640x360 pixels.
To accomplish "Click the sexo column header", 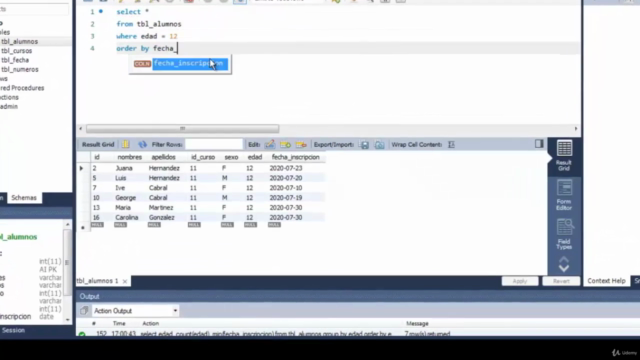I will (x=231, y=157).
